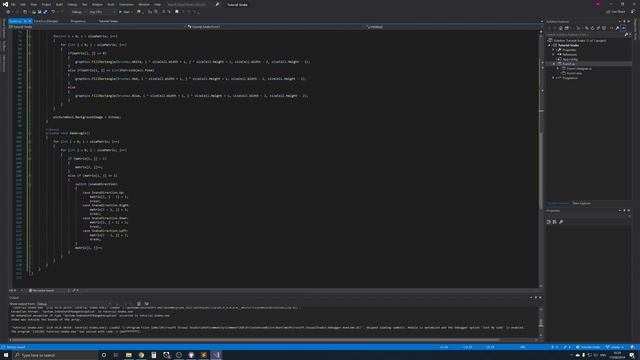
Task: Click the Solution Explorer Refresh icon
Action: click(x=593, y=28)
